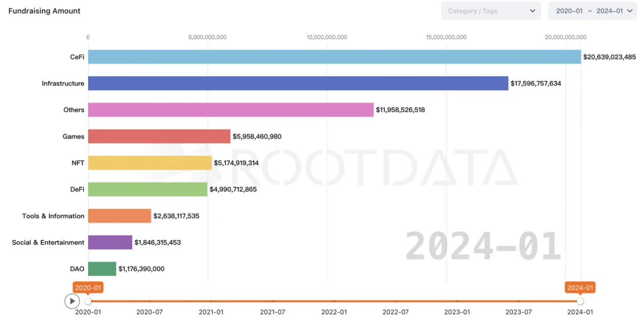Jump to 2021-07 on the timeline
This screenshot has height=321, width=644.
pos(272,301)
